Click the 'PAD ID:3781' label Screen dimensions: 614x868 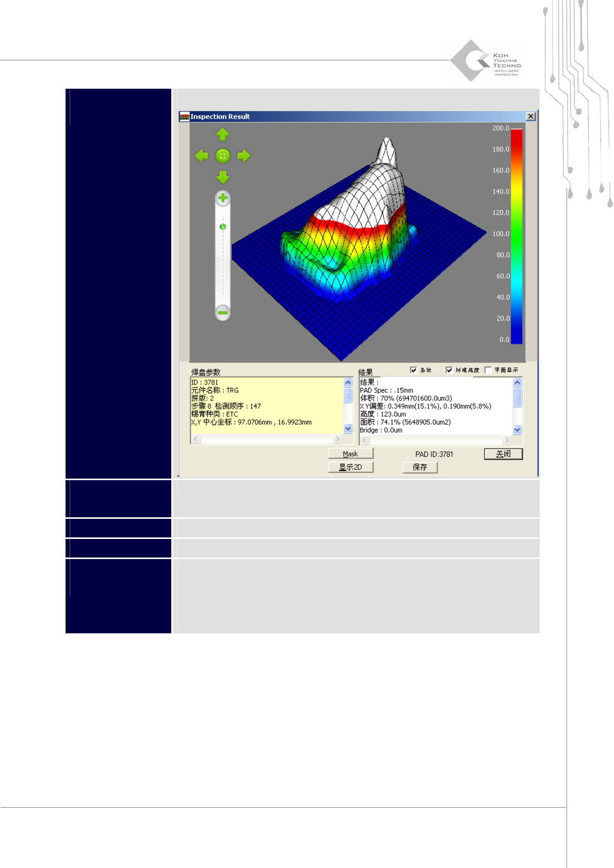click(434, 454)
